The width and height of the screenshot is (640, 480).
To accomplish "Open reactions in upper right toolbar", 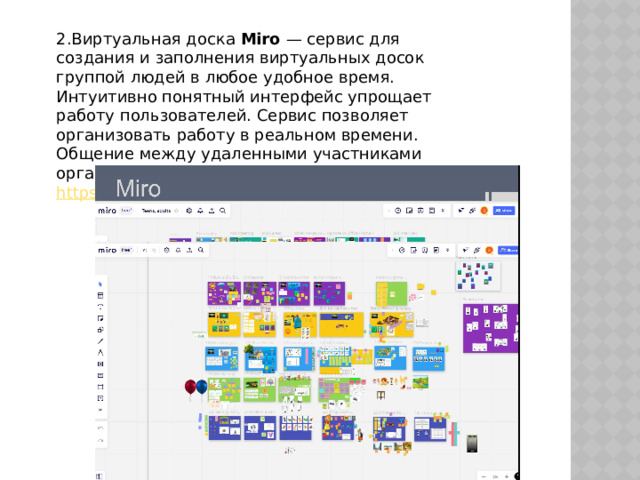I will tap(472, 211).
